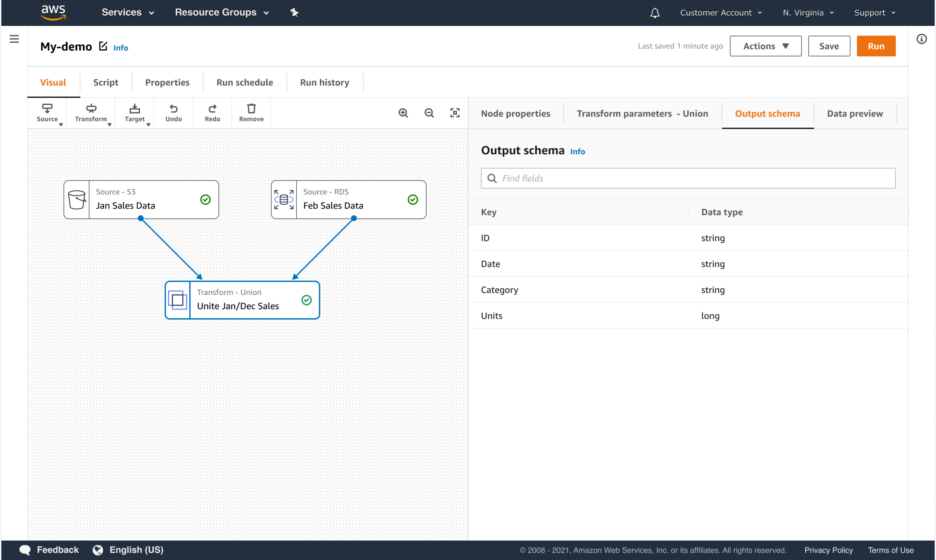The height and width of the screenshot is (560, 936).
Task: Click the pin shortcut icon
Action: tap(294, 13)
